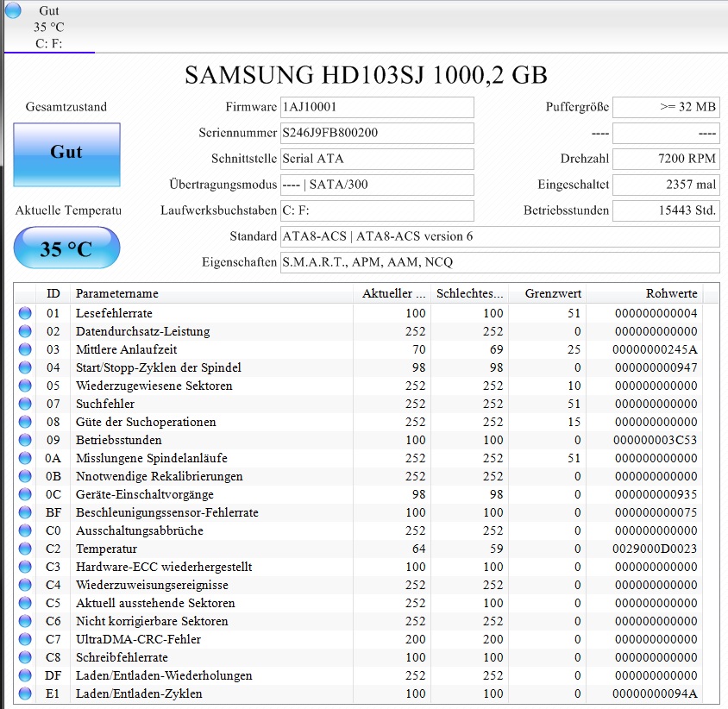Click status orb for Mittlere Anlaufzeit row

tap(25, 349)
